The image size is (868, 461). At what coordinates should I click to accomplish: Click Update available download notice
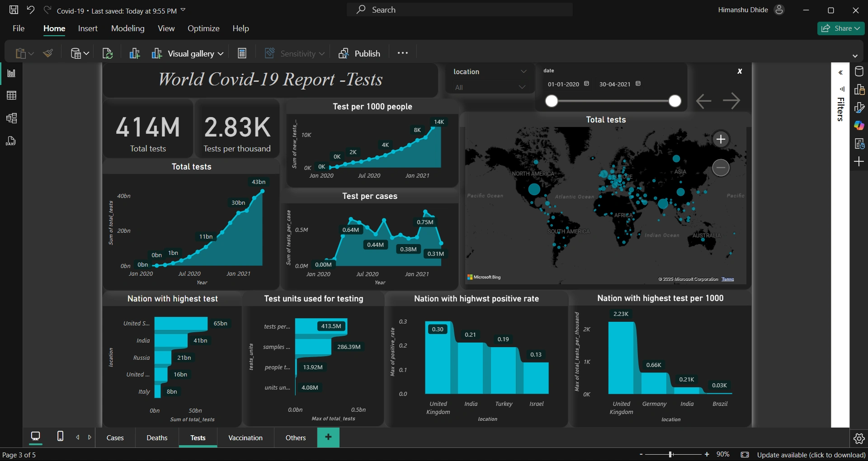point(811,455)
